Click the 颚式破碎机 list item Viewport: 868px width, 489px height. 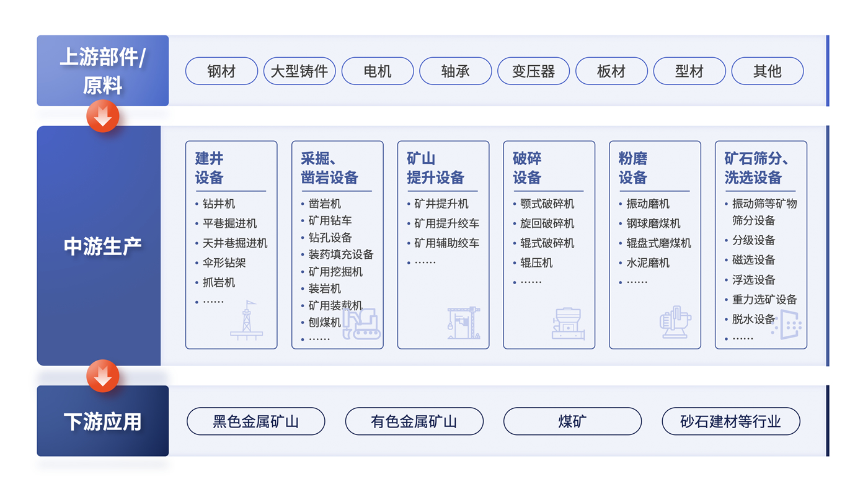tap(547, 204)
